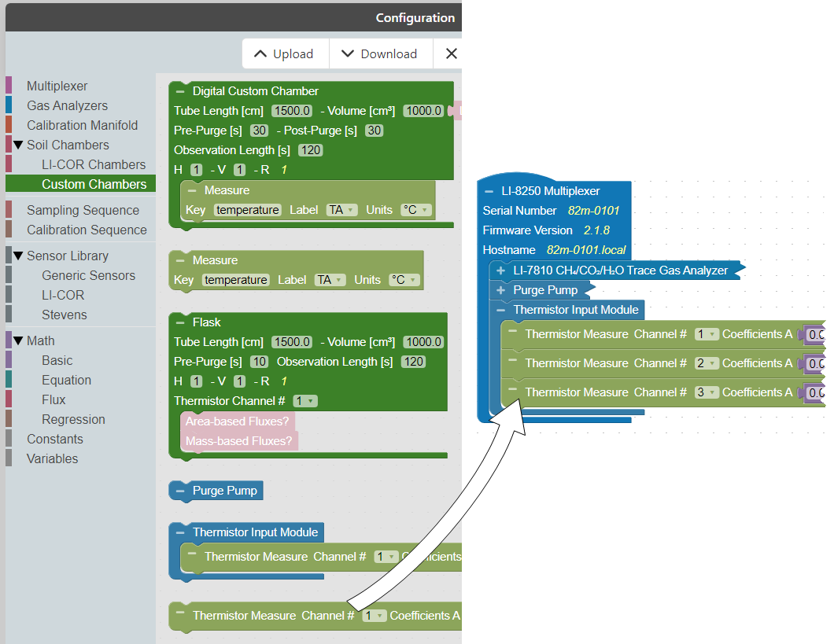Close the Configuration panel with the X
The width and height of the screenshot is (834, 644).
(451, 53)
